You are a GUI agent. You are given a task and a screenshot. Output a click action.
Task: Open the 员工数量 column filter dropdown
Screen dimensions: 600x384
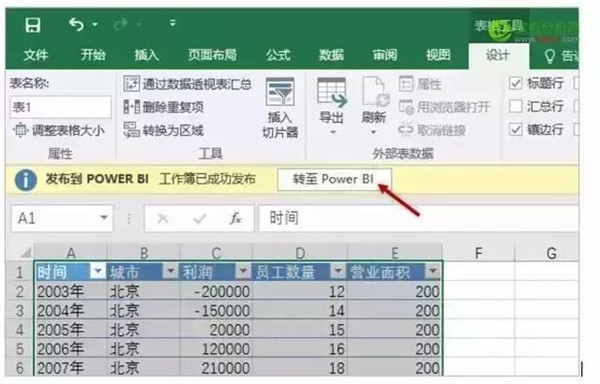[x=338, y=271]
